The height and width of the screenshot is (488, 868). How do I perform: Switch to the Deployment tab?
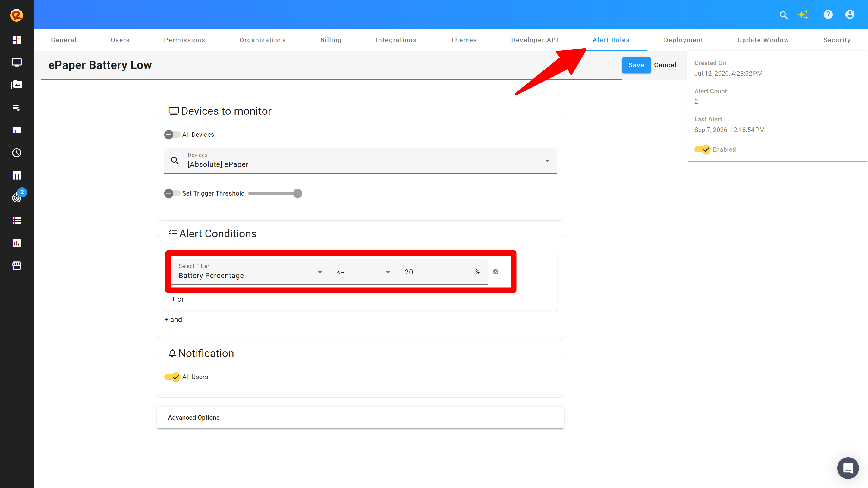683,40
